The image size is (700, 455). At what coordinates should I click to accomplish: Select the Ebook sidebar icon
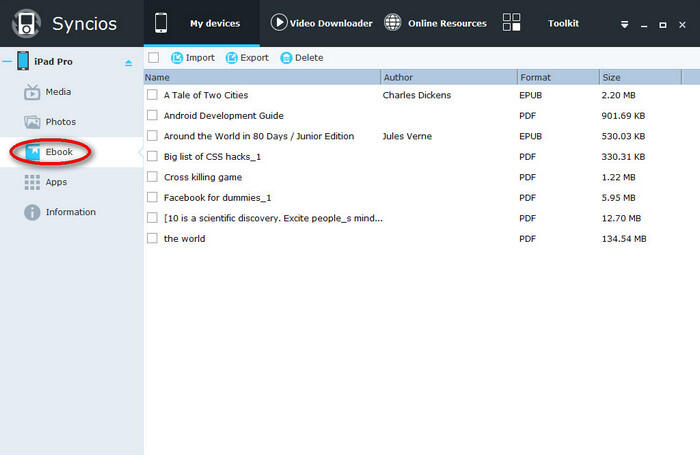[x=32, y=152]
